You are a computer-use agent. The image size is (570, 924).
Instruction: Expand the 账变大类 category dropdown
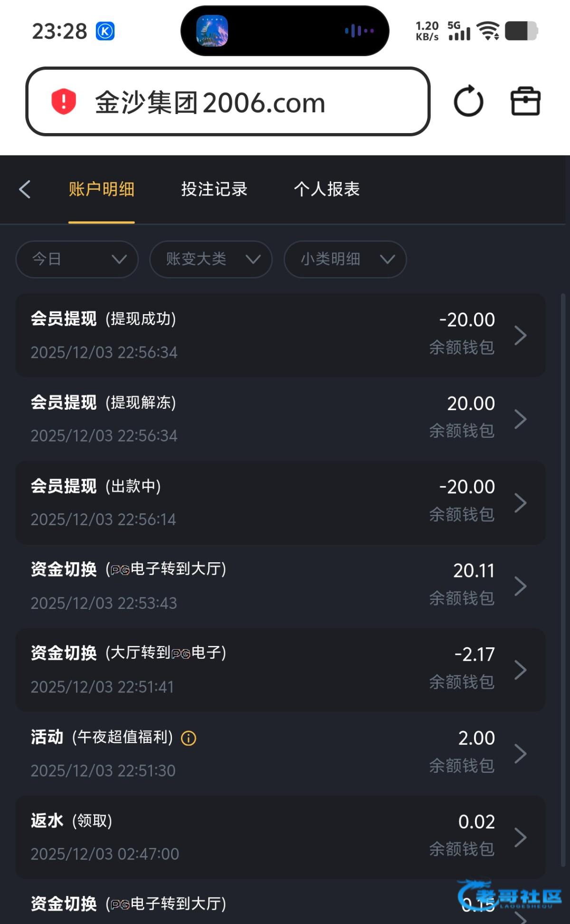click(x=211, y=259)
